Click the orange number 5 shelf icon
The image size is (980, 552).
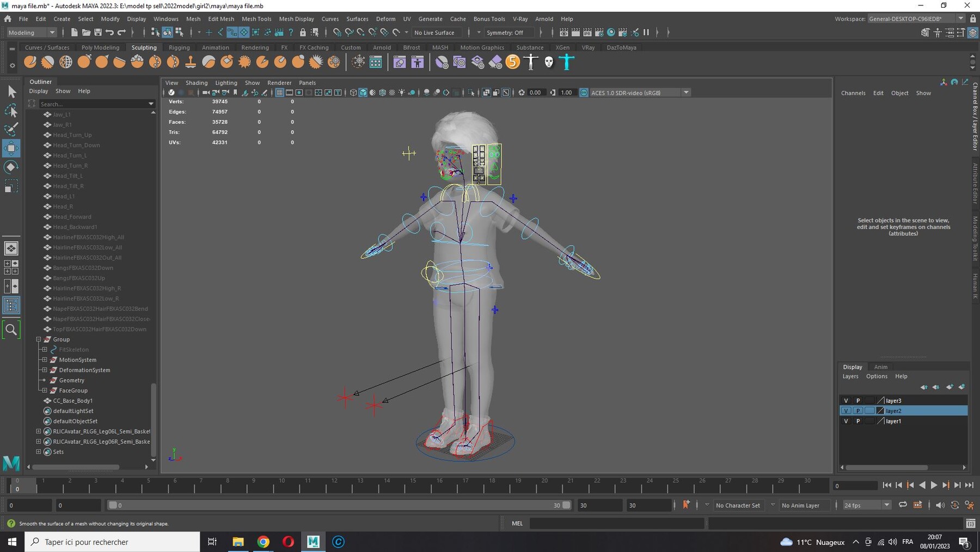click(512, 62)
